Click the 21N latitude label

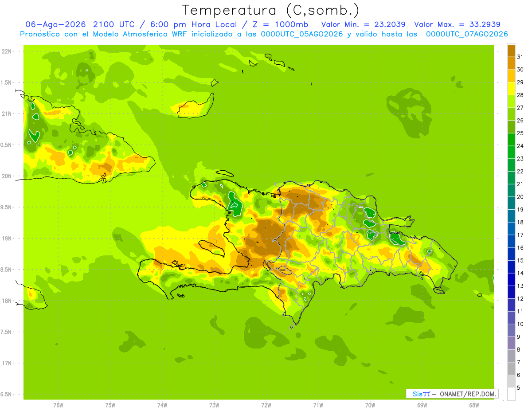point(7,114)
